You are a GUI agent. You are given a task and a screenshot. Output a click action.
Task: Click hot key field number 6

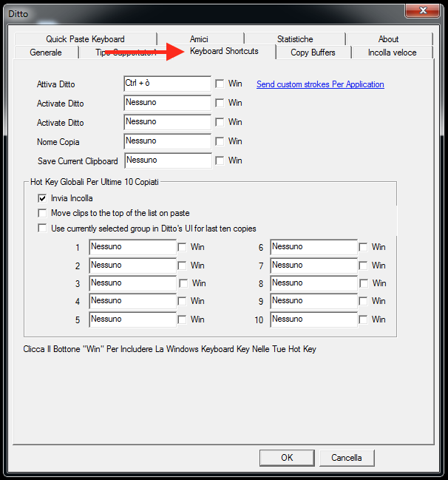coord(313,247)
